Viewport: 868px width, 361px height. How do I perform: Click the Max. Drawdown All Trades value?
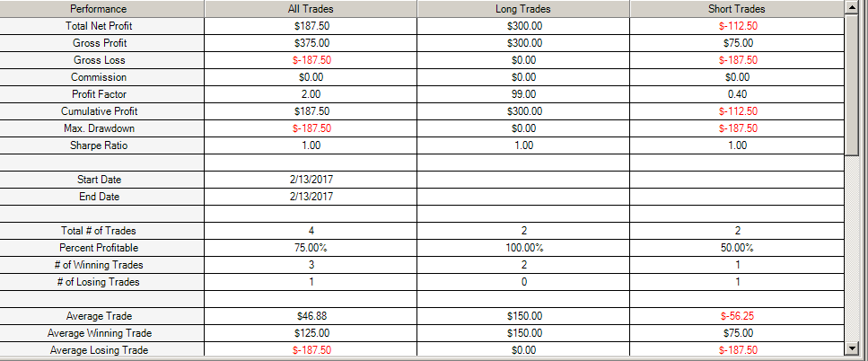pos(311,128)
